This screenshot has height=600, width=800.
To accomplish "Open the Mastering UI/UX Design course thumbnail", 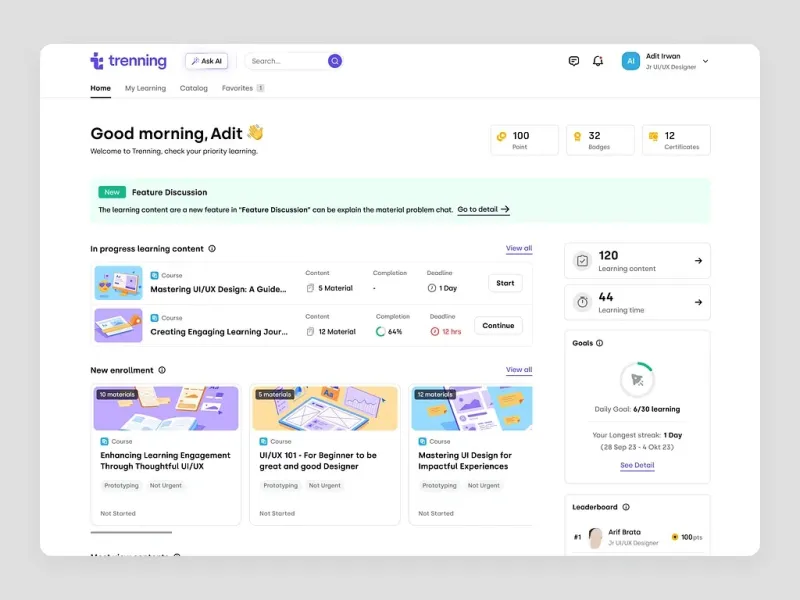I will coord(118,283).
